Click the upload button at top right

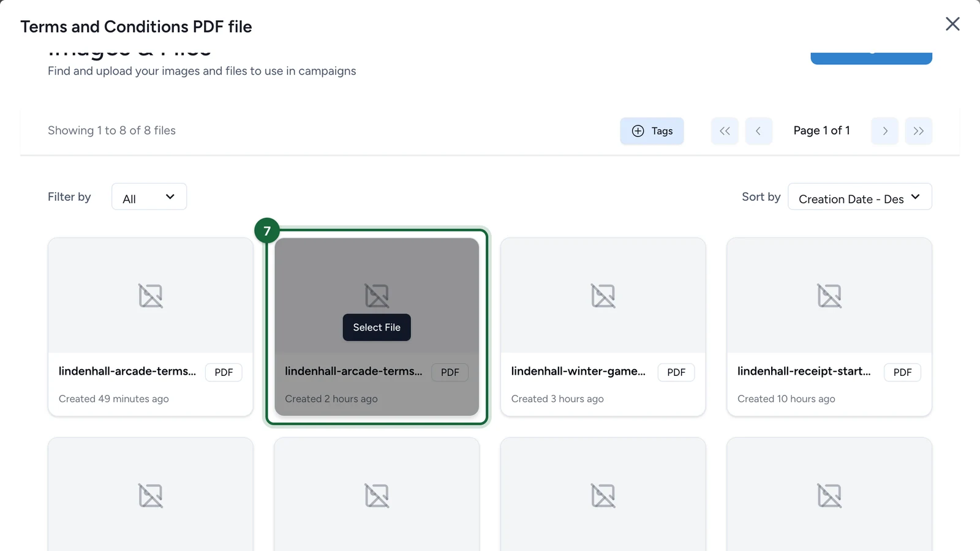coord(871,58)
